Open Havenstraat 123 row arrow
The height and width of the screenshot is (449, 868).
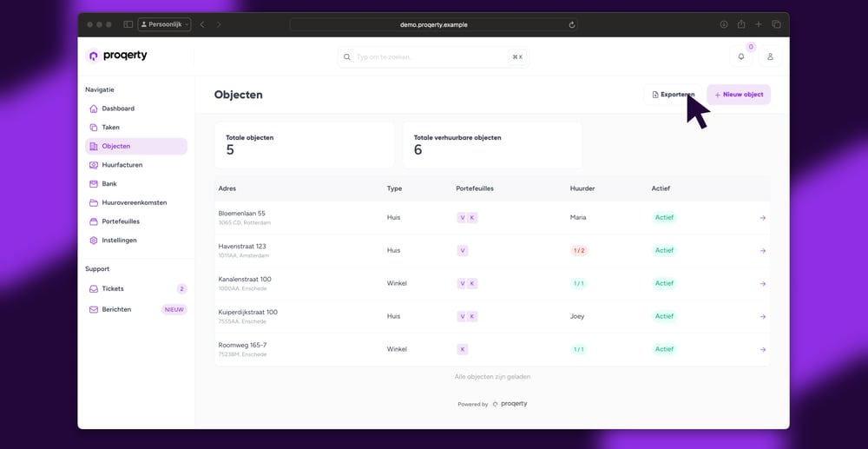pyautogui.click(x=762, y=251)
